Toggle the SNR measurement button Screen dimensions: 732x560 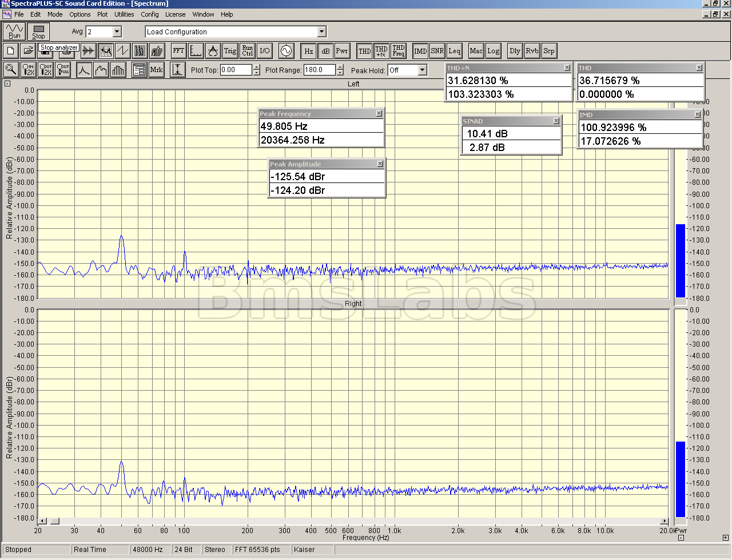(437, 51)
